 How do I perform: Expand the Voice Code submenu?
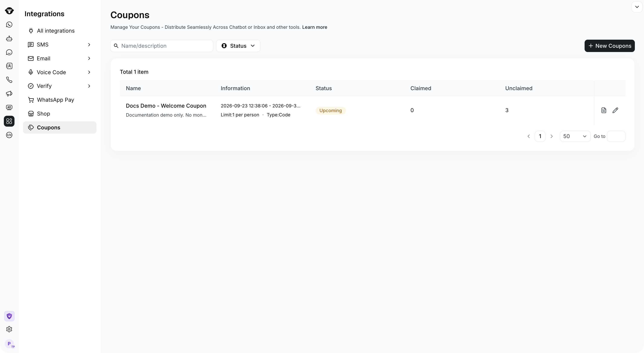coord(59,72)
